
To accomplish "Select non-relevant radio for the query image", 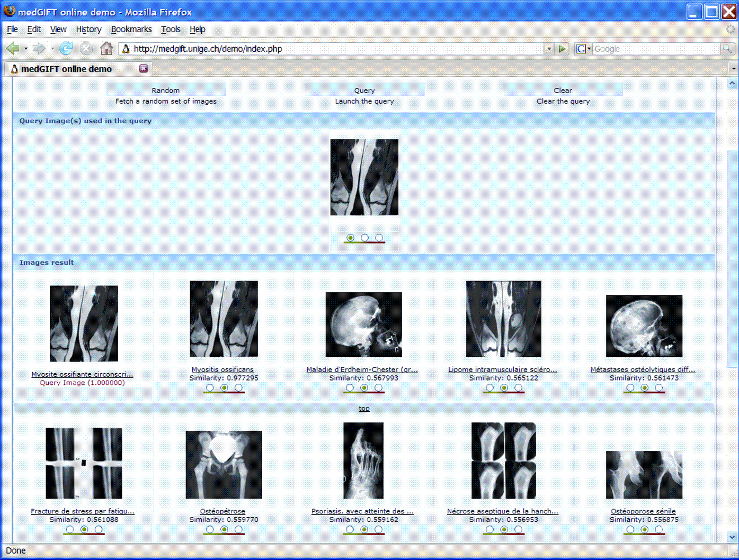I will [379, 238].
